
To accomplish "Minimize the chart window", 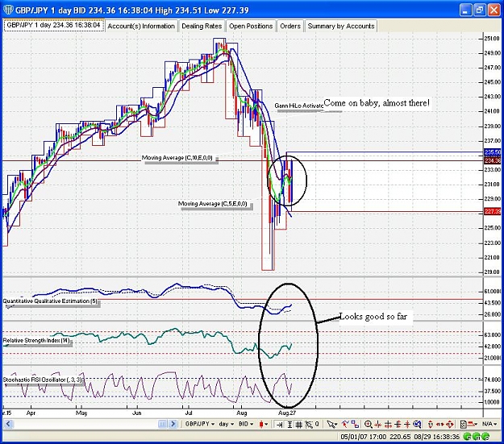I will [x=465, y=10].
